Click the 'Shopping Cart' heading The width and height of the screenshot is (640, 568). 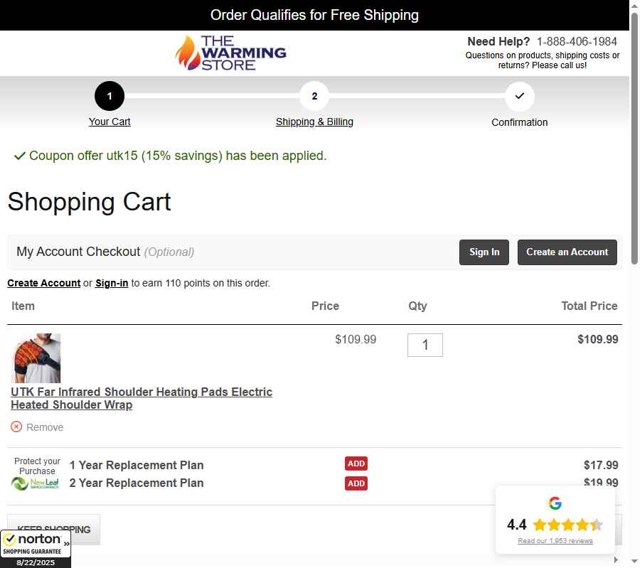89,202
